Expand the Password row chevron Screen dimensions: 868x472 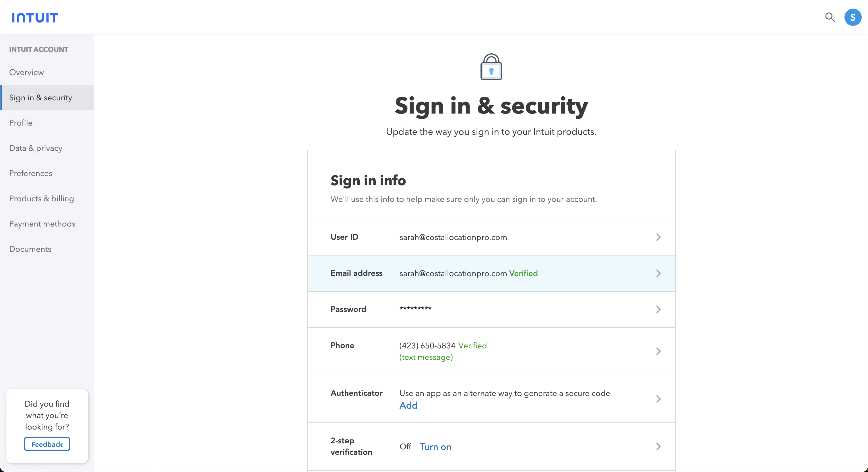[658, 309]
